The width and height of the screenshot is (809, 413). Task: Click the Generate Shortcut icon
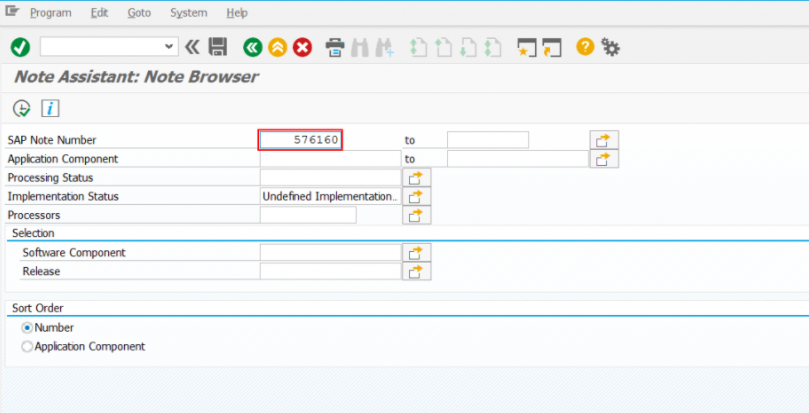pyautogui.click(x=552, y=47)
